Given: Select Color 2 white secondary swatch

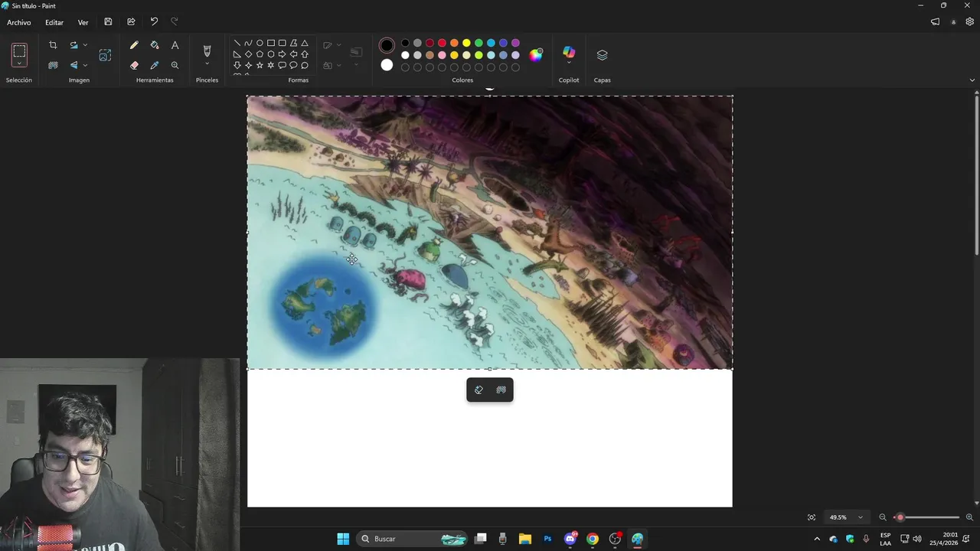Looking at the screenshot, I should pos(387,65).
